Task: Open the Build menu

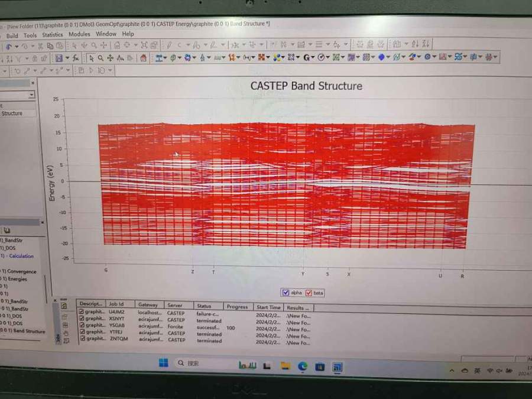Action: pyautogui.click(x=12, y=35)
